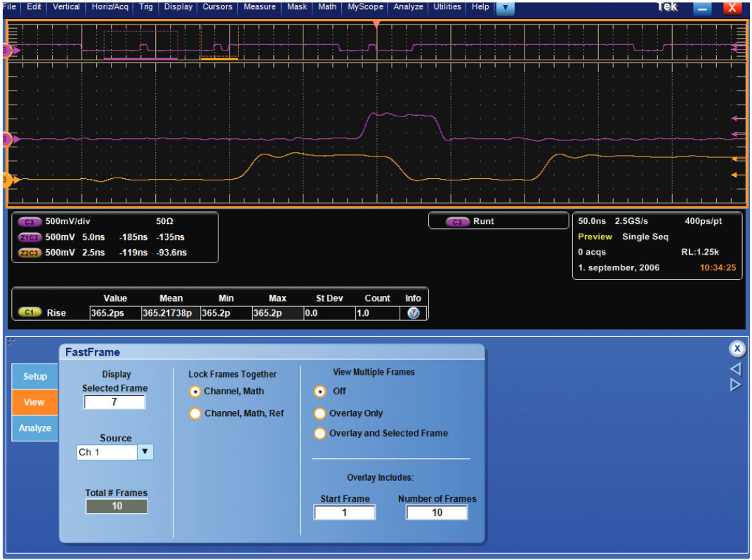Switch to the Analyze section of FastFrame

click(x=34, y=428)
